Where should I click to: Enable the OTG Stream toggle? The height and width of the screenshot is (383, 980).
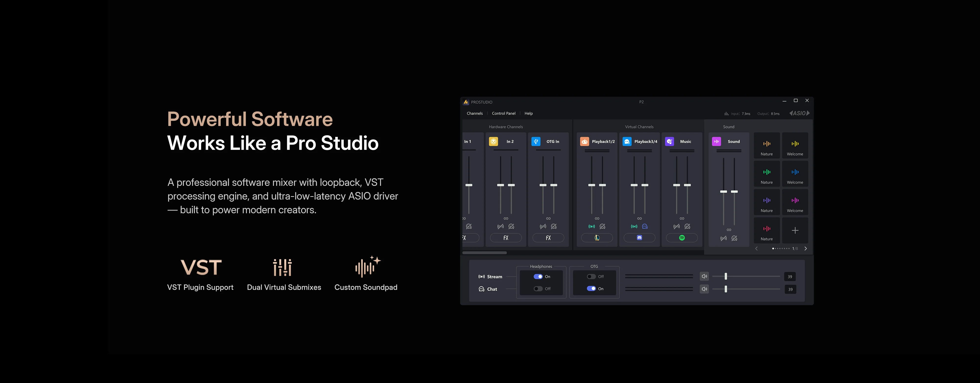point(591,276)
